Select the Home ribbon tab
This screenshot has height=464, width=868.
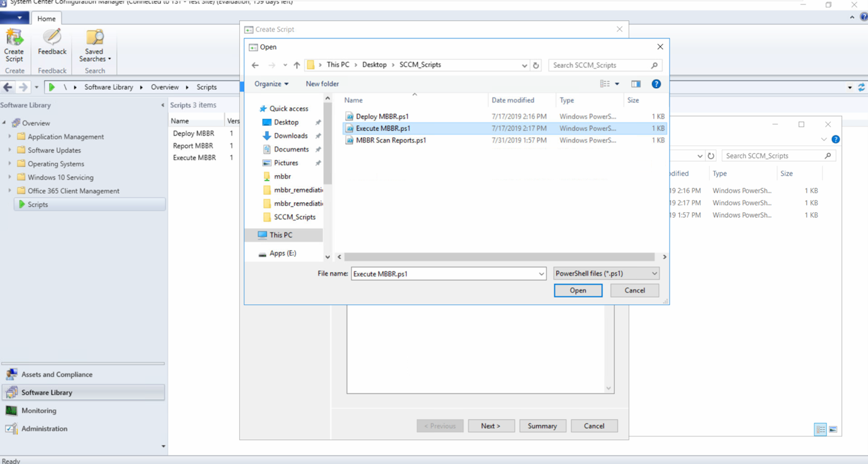pos(46,18)
